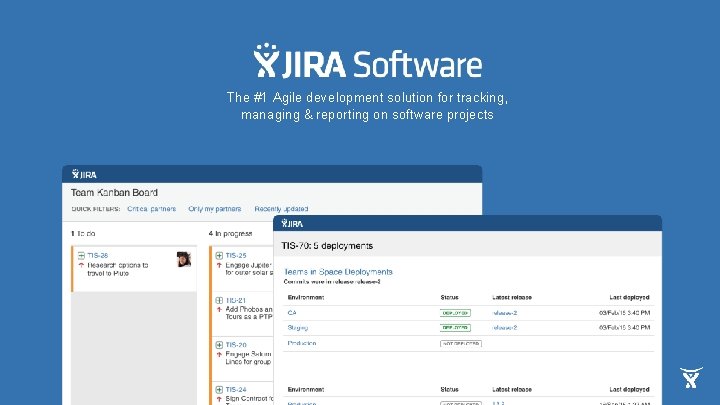The width and height of the screenshot is (720, 405).
Task: Click the priority arrow on the TIS-21 card
Action: pyautogui.click(x=219, y=309)
